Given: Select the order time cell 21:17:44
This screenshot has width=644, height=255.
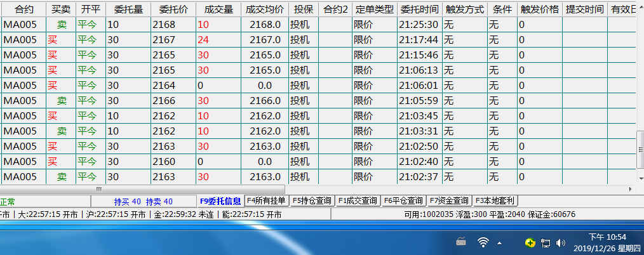Looking at the screenshot, I should [420, 40].
